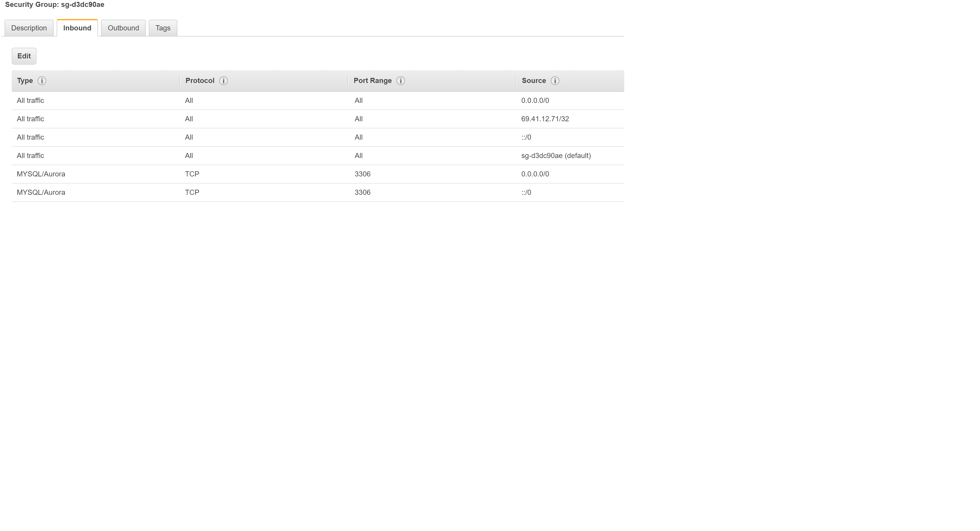Switch to the Inbound tab
Viewport: 980px width, 531px height.
click(x=77, y=28)
